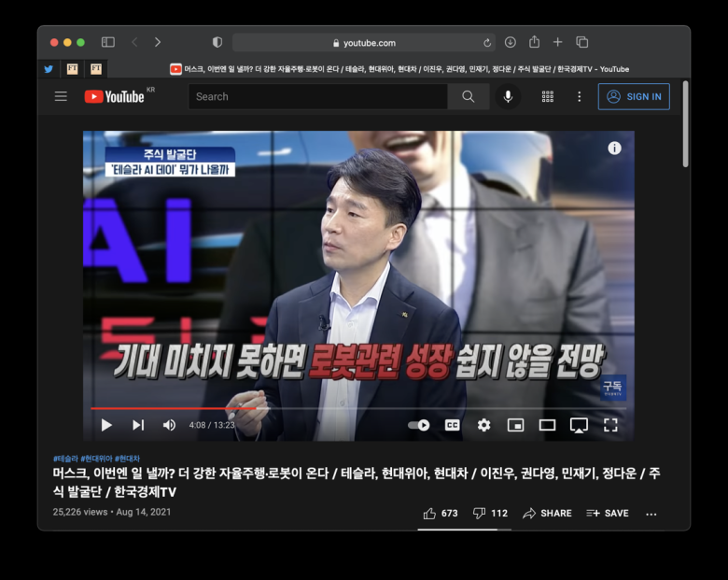Click the page vertical scrollbar
Image resolution: width=728 pixels, height=580 pixels.
point(685,124)
